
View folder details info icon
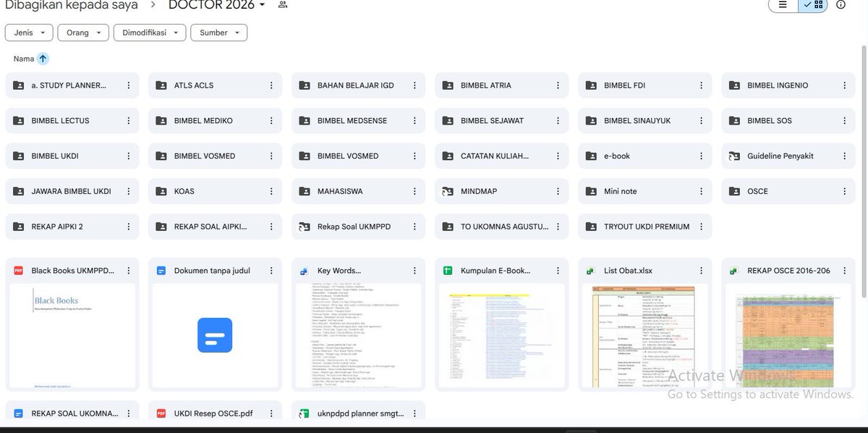pos(841,5)
